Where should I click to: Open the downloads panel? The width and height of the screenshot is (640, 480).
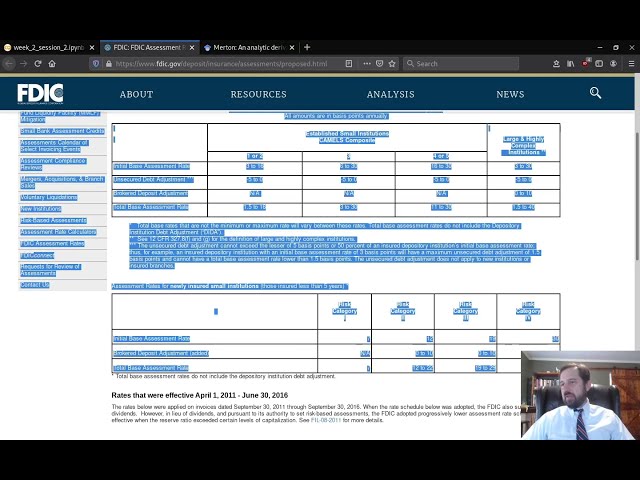556,64
